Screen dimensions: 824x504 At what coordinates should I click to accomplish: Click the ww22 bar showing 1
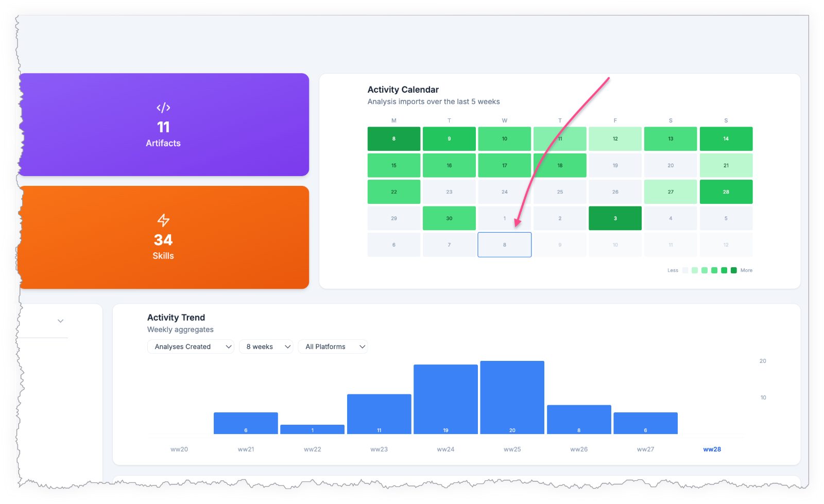click(313, 429)
